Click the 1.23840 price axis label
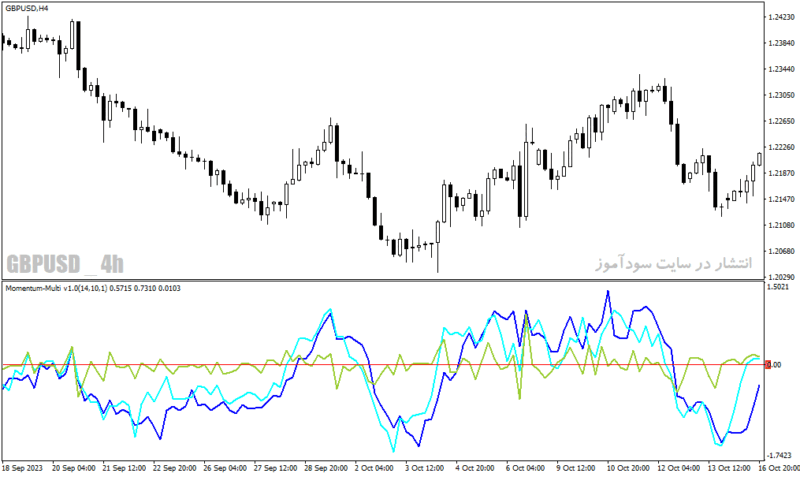800x477 pixels. tap(782, 43)
